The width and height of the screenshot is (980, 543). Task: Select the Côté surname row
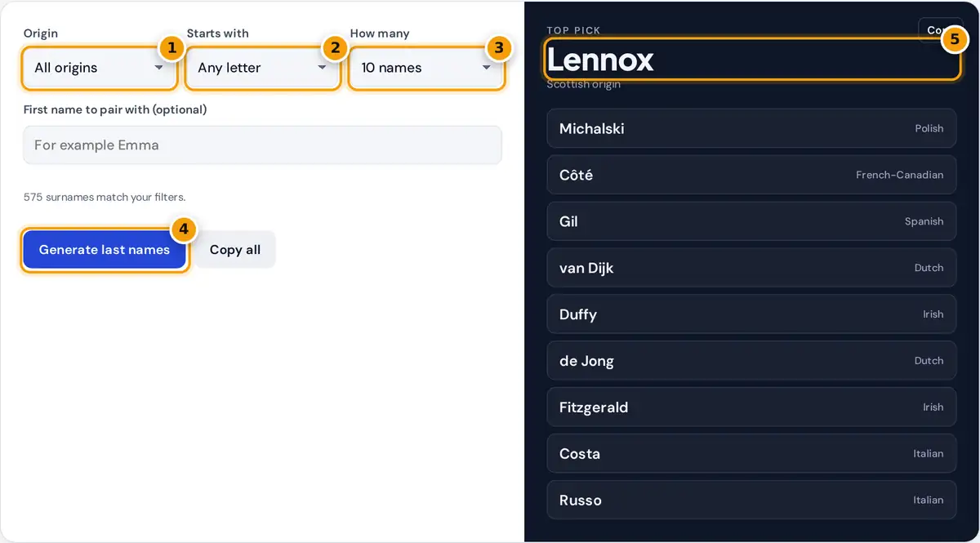click(751, 175)
